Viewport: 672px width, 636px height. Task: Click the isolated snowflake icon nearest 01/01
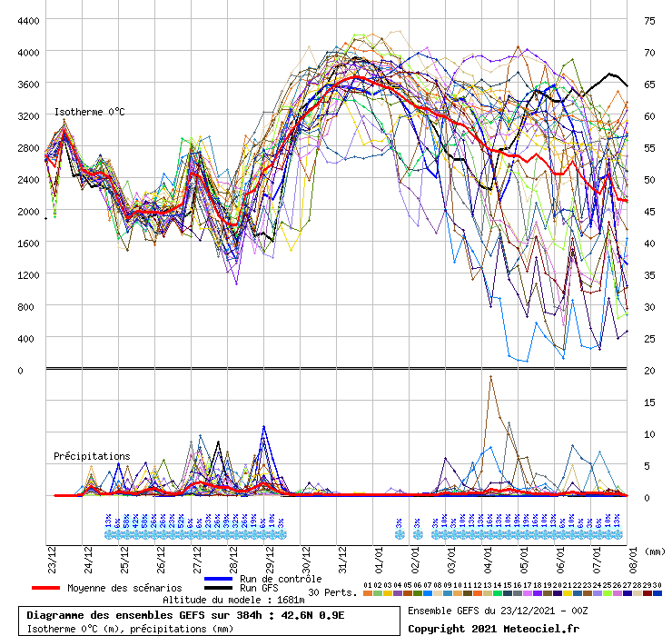coord(399,535)
